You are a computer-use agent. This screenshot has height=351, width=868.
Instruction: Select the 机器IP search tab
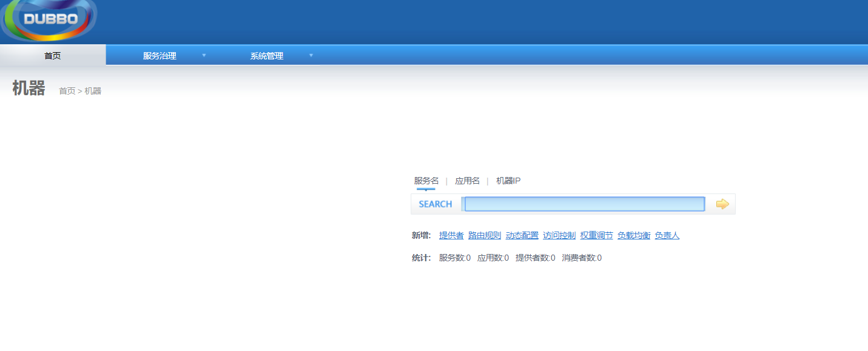(508, 181)
